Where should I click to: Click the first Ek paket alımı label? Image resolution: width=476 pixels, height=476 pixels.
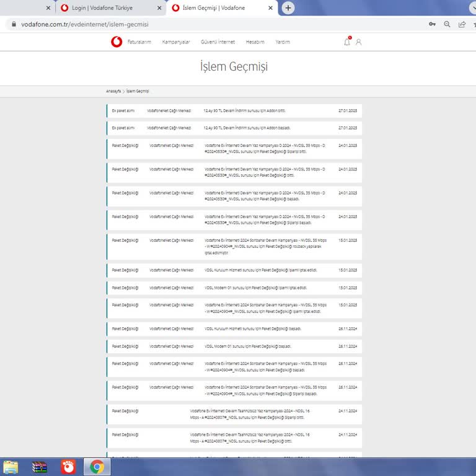click(123, 111)
